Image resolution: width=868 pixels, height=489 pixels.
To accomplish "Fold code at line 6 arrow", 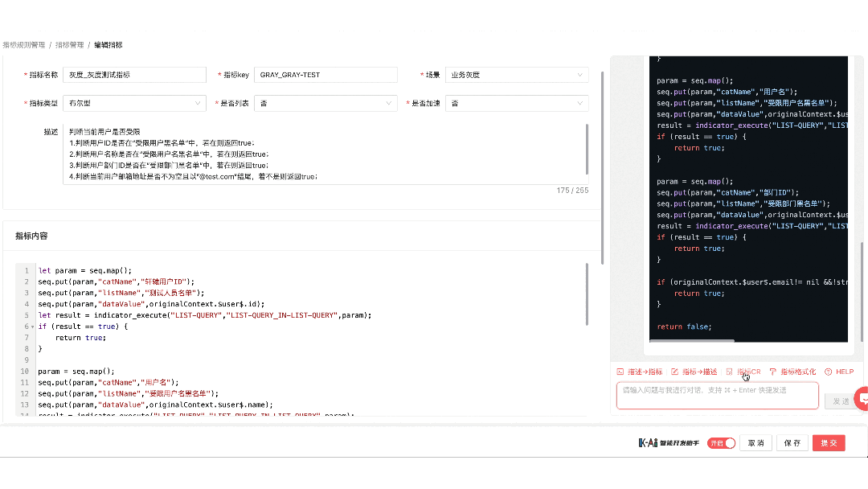I will click(33, 327).
